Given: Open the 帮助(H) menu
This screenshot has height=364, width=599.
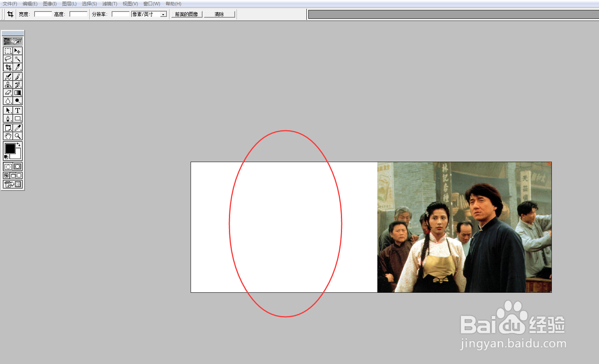Looking at the screenshot, I should click(173, 4).
